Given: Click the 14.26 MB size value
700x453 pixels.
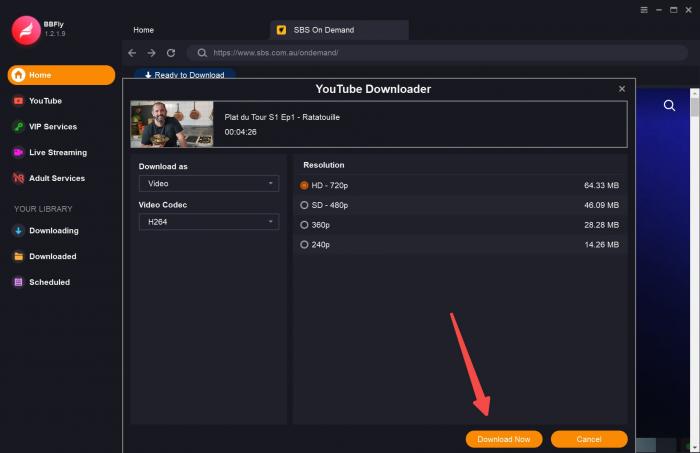Looking at the screenshot, I should pyautogui.click(x=601, y=245).
